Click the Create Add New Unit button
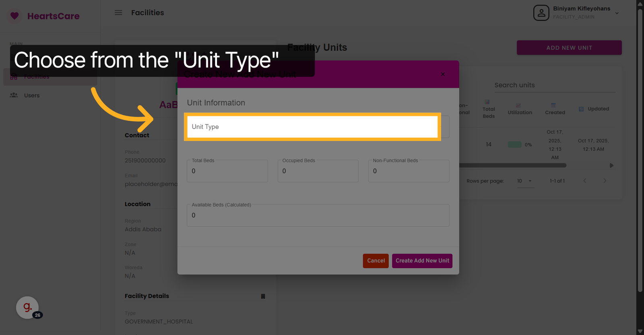644x335 pixels. point(422,261)
